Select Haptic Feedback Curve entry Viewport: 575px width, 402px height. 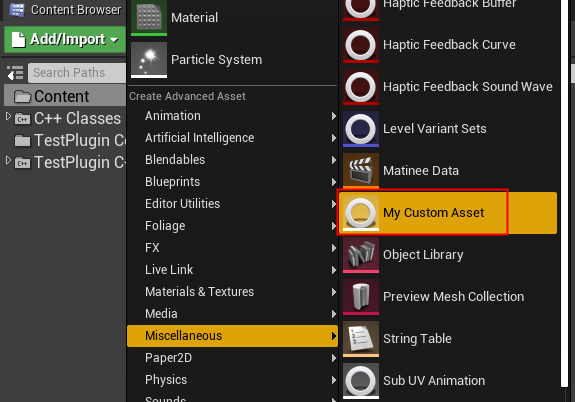coord(448,45)
